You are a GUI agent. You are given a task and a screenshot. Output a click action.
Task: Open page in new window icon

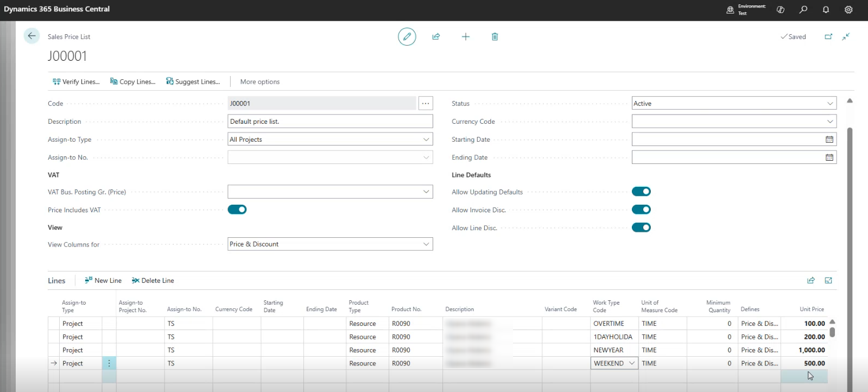(x=828, y=36)
